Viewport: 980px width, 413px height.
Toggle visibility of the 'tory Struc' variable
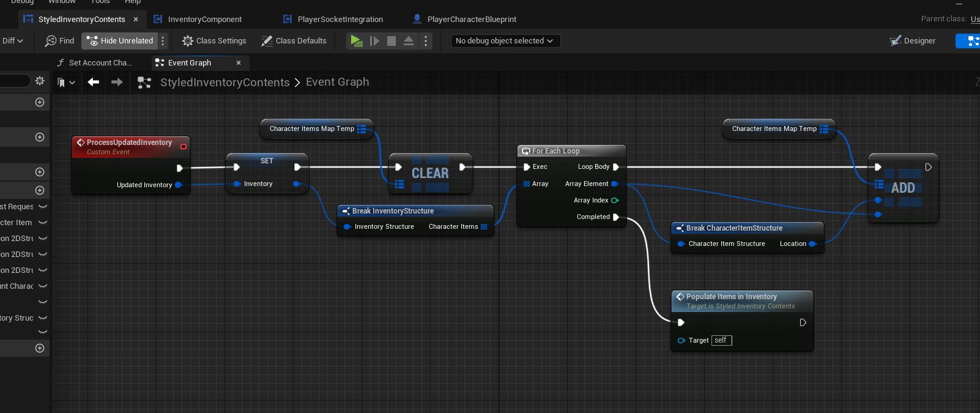43,318
